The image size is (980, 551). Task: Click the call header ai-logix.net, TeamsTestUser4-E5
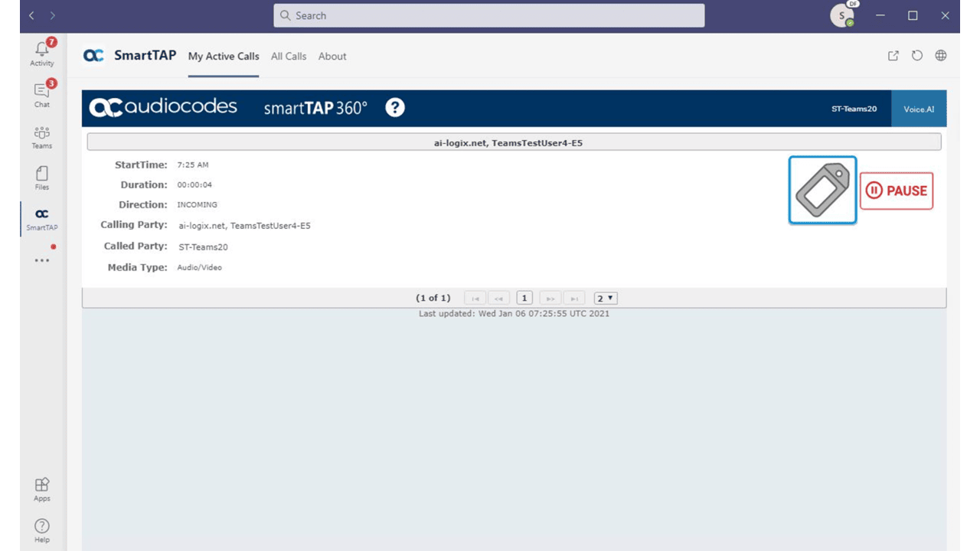pyautogui.click(x=514, y=142)
